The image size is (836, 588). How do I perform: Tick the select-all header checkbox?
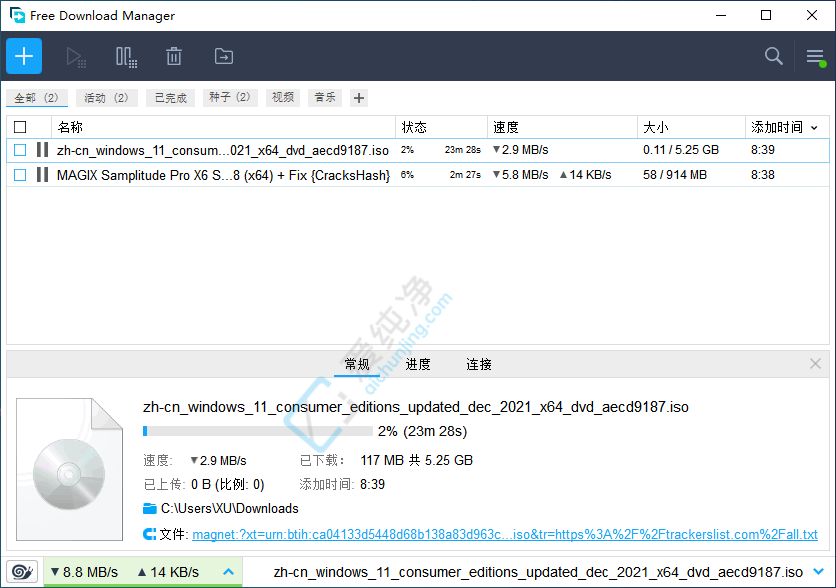point(20,127)
